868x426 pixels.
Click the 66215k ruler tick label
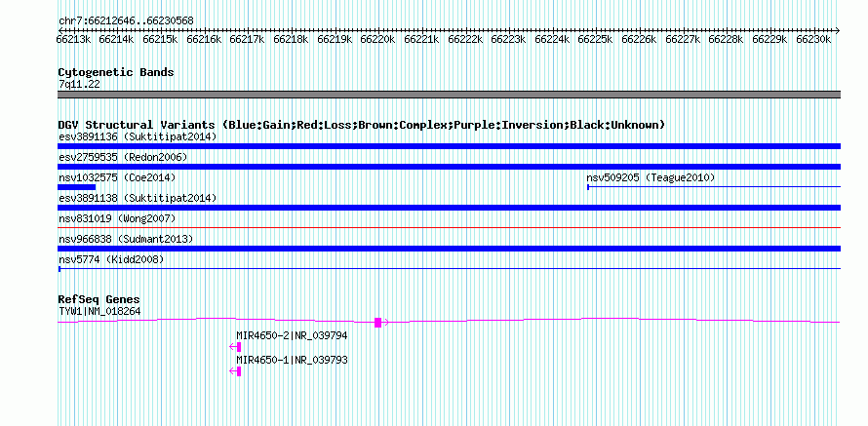pos(161,39)
